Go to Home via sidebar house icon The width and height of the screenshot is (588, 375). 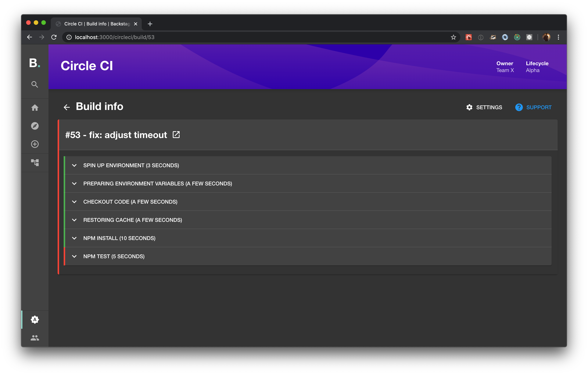click(x=35, y=107)
